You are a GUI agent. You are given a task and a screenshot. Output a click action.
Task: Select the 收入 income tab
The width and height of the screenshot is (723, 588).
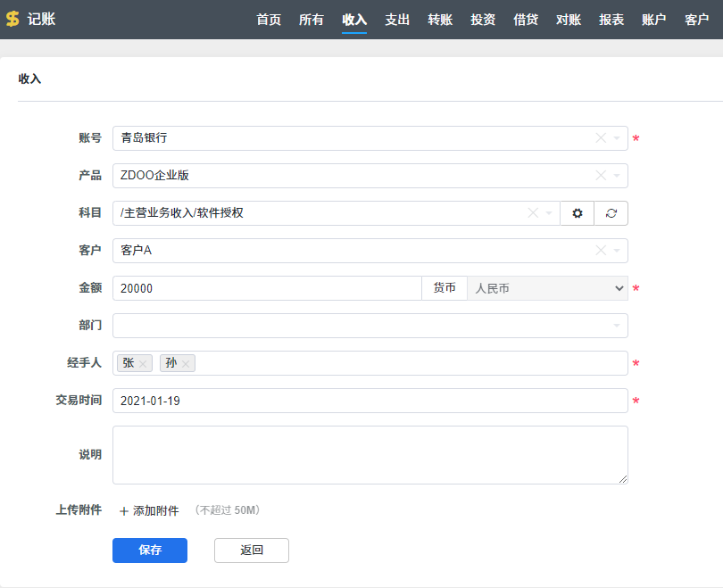pos(354,20)
